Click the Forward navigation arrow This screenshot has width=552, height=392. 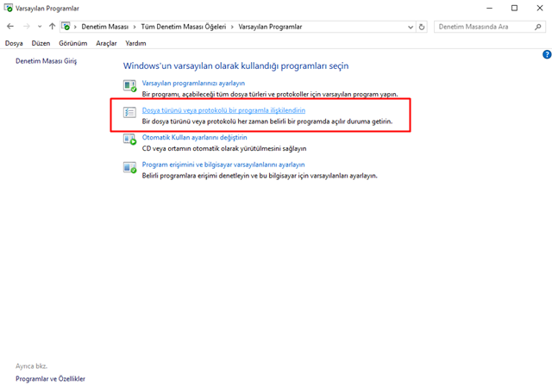pos(27,27)
